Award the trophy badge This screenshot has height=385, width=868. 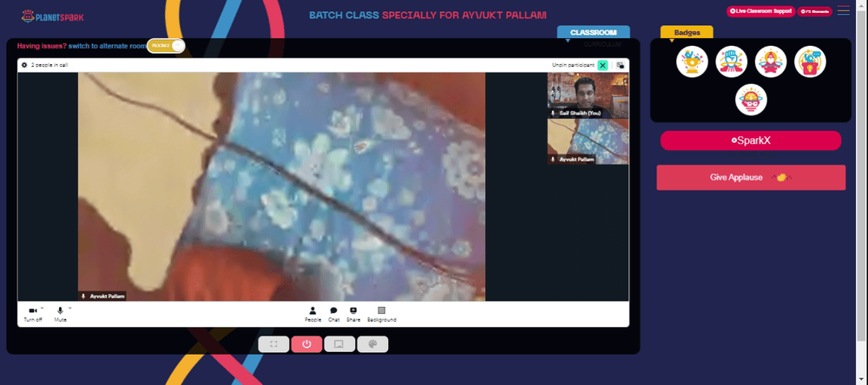pos(692,62)
